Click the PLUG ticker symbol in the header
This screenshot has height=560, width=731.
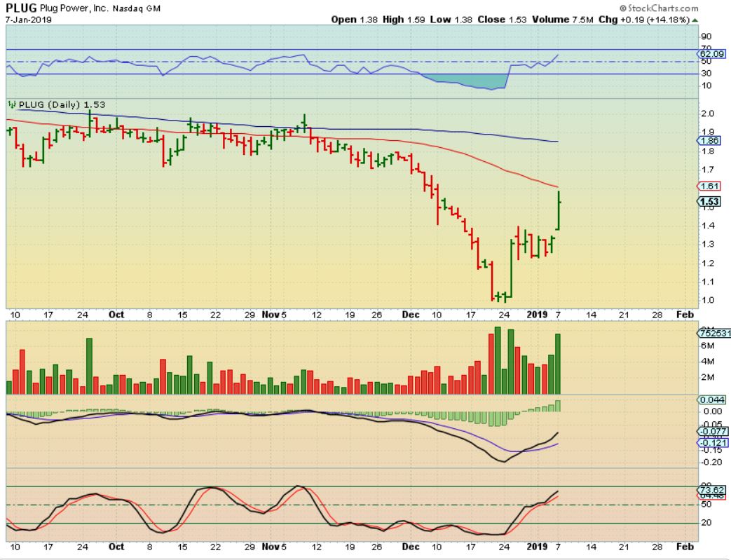tap(21, 8)
